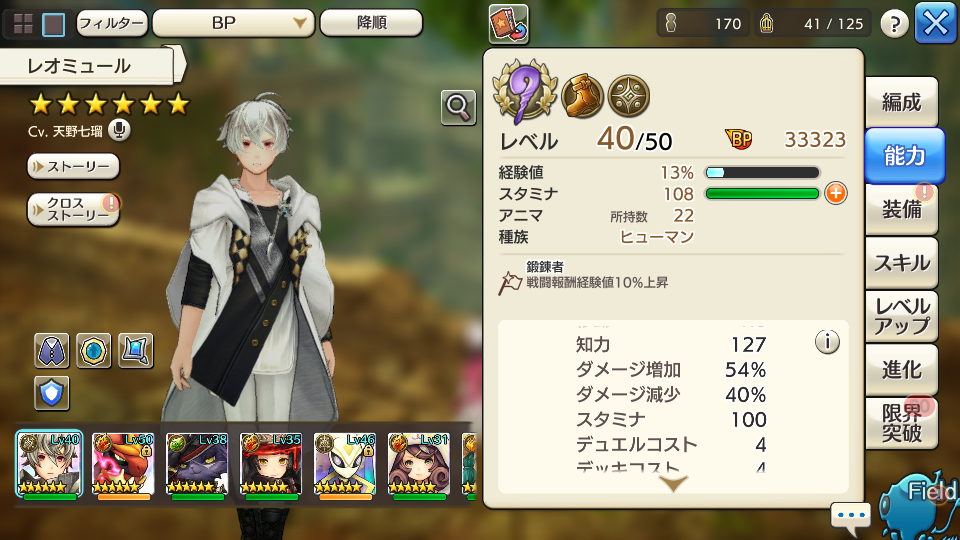Open the BP sort dropdown
This screenshot has height=540, width=960.
pyautogui.click(x=233, y=23)
